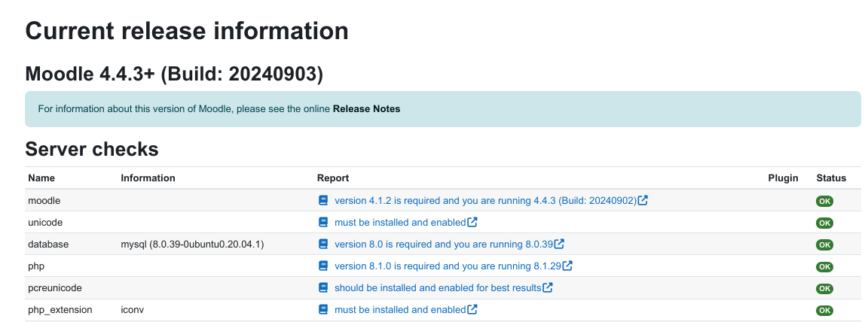Click the OK status badge for php

click(824, 267)
